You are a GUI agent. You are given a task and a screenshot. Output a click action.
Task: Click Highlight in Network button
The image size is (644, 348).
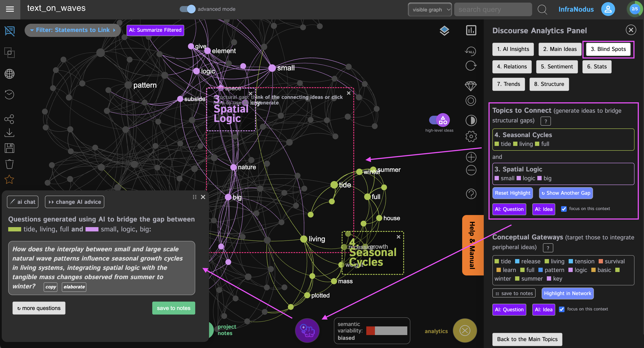point(568,294)
